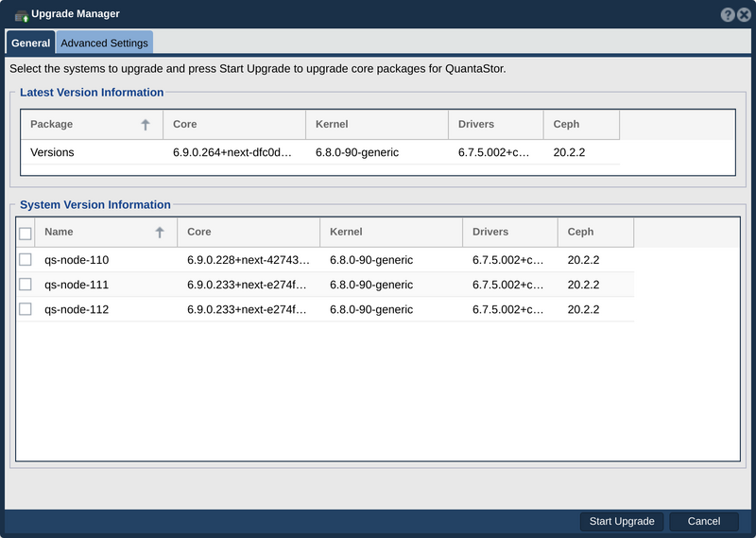Click Ceph header in System Version table
The height and width of the screenshot is (538, 756).
(x=596, y=232)
